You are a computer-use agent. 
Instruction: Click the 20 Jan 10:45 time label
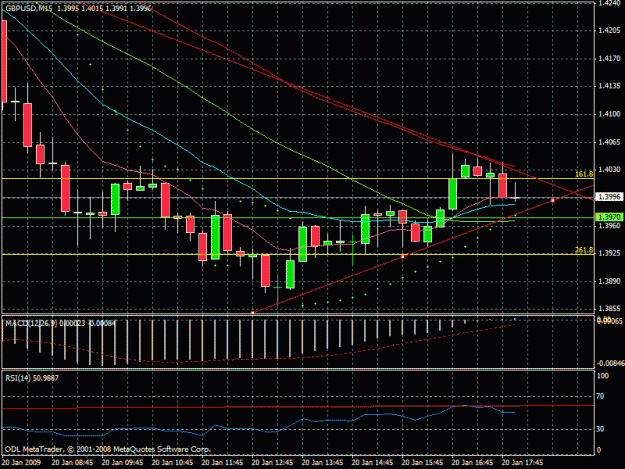point(173,462)
